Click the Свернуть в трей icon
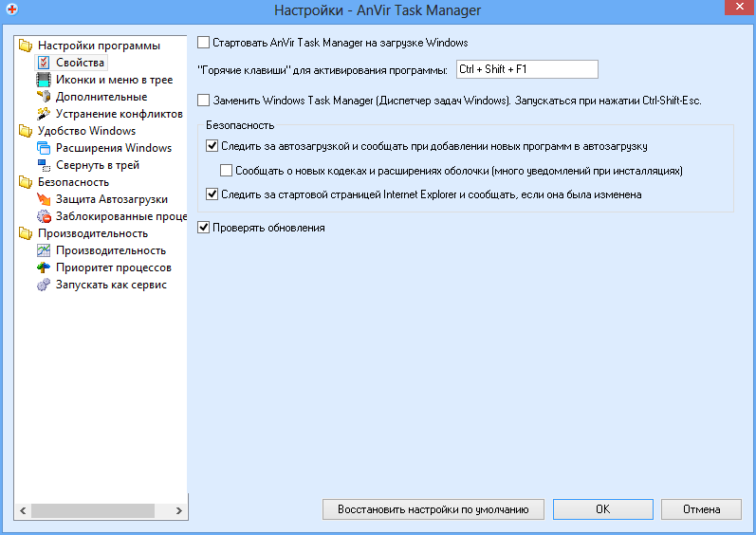Screen dimensions: 756x535 click(x=44, y=165)
